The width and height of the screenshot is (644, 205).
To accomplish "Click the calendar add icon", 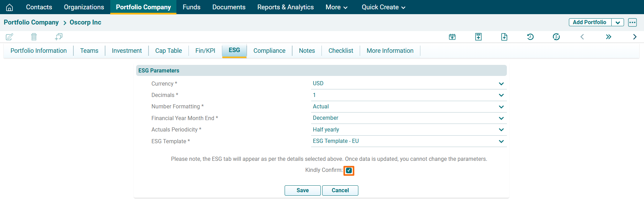I will (x=452, y=37).
